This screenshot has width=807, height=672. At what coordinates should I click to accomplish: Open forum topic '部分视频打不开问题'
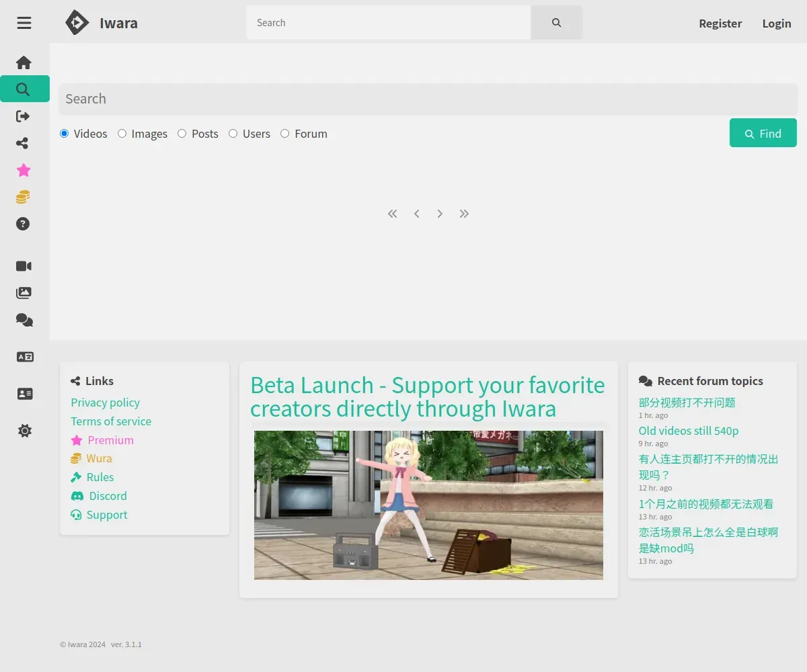(x=687, y=403)
